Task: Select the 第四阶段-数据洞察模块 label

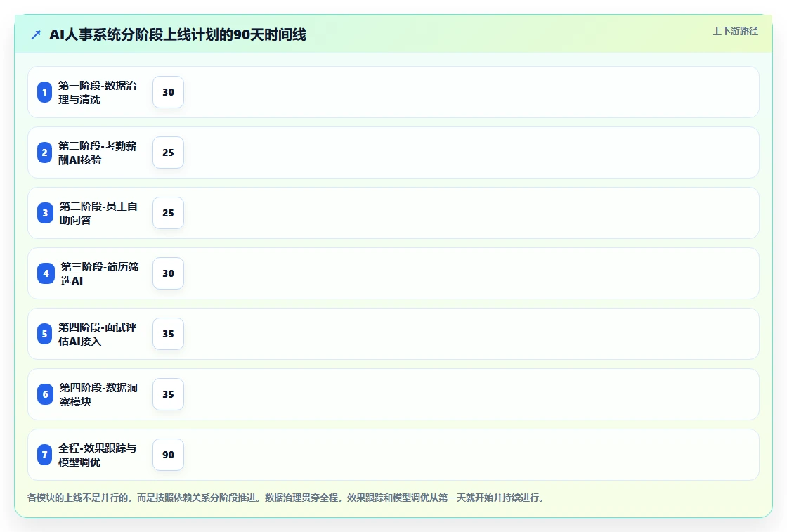Action: (x=98, y=394)
